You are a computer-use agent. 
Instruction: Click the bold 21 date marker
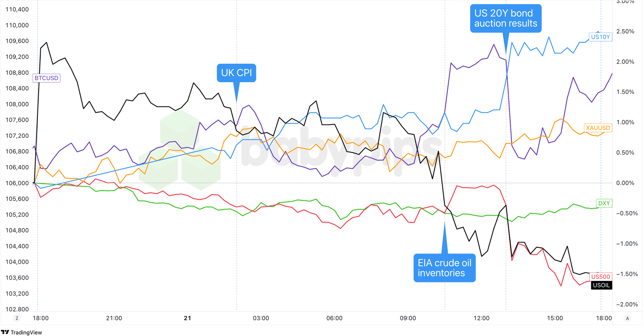tap(187, 318)
